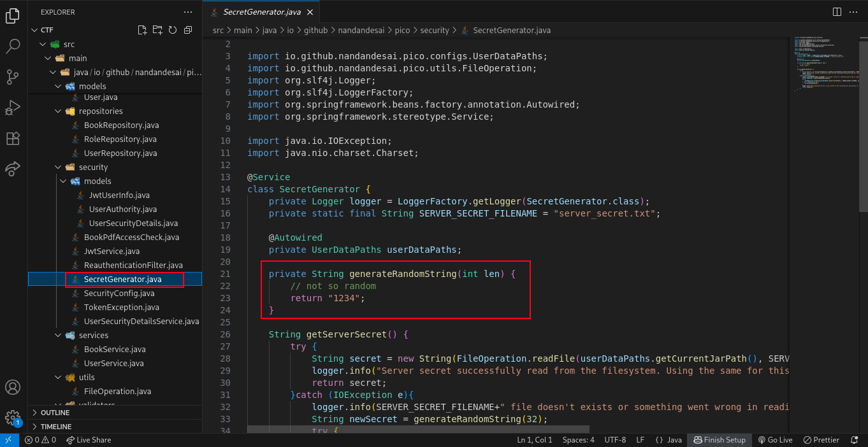This screenshot has height=447, width=868.
Task: Collapse all folders in explorer
Action: (187, 30)
